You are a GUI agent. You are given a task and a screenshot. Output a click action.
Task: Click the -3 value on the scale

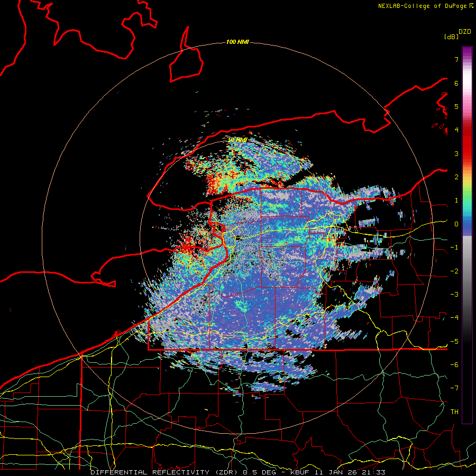click(454, 295)
